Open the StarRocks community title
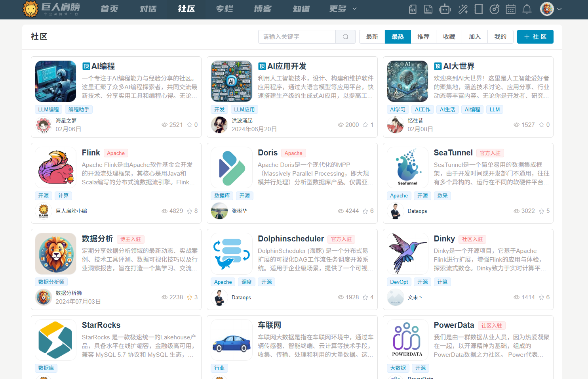Image resolution: width=588 pixels, height=379 pixels. (x=101, y=325)
